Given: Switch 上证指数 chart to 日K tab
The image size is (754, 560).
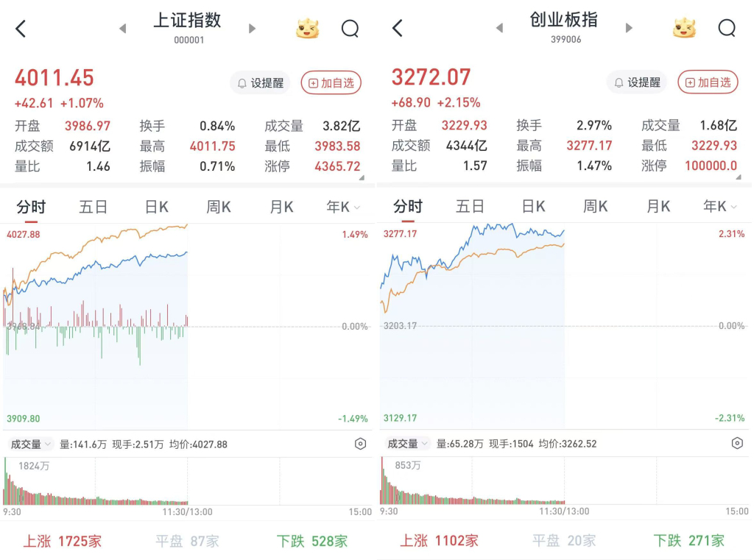Looking at the screenshot, I should tap(156, 208).
